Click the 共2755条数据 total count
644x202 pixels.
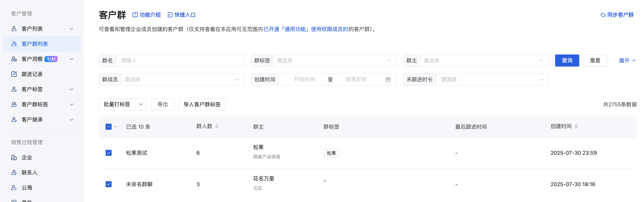tap(620, 104)
